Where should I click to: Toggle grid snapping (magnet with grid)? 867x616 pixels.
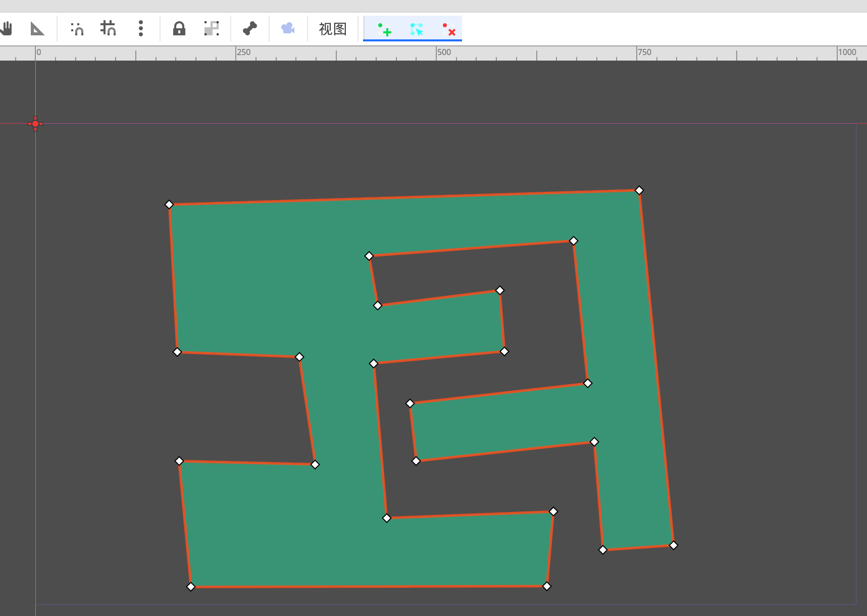tap(108, 28)
